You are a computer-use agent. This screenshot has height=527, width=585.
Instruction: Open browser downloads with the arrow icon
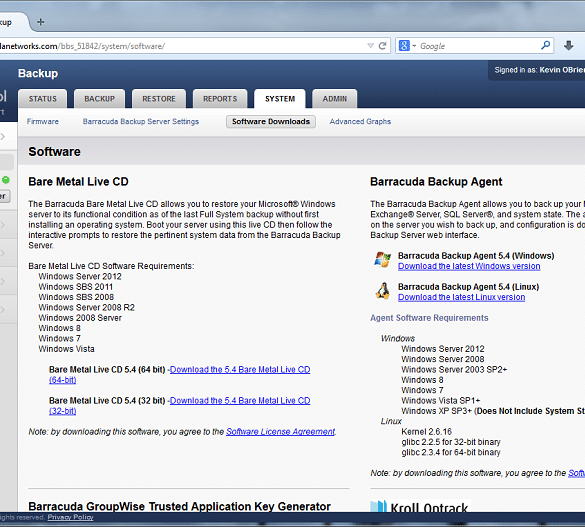tap(568, 46)
